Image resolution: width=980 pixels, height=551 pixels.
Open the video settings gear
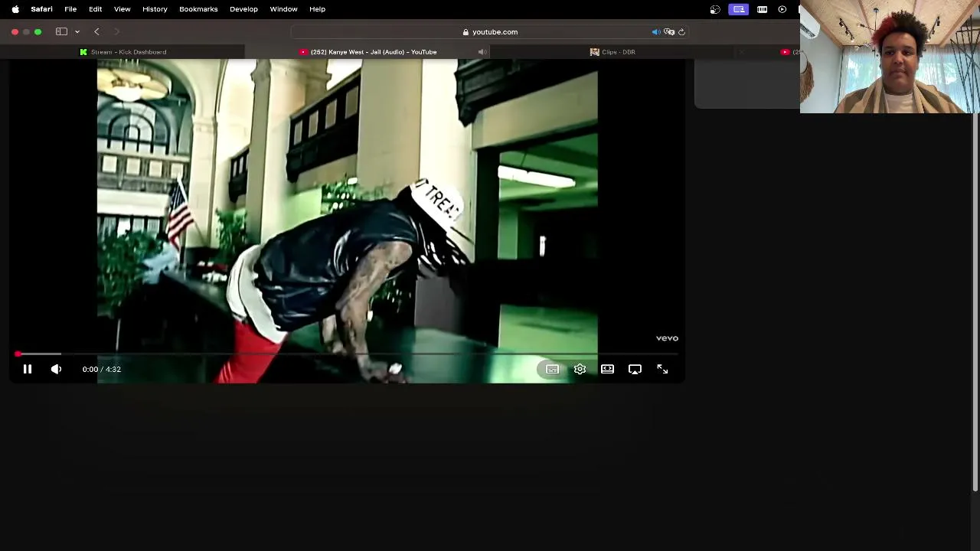point(580,369)
